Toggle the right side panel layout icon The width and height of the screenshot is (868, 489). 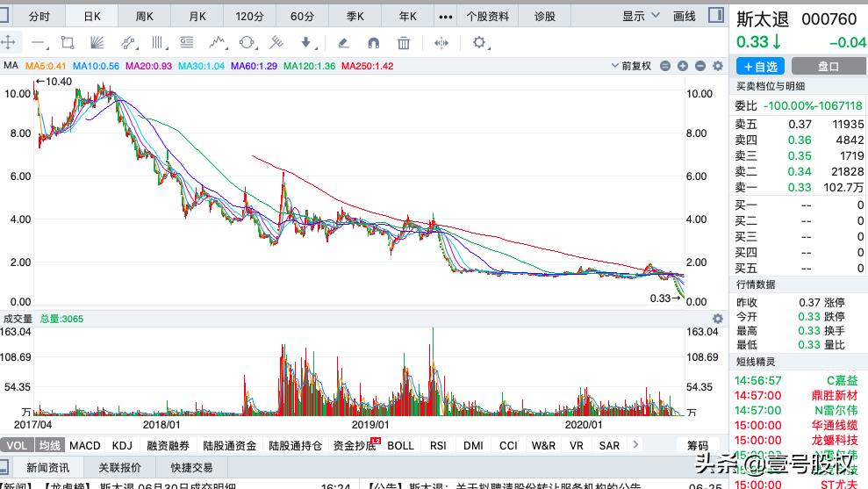(716, 15)
